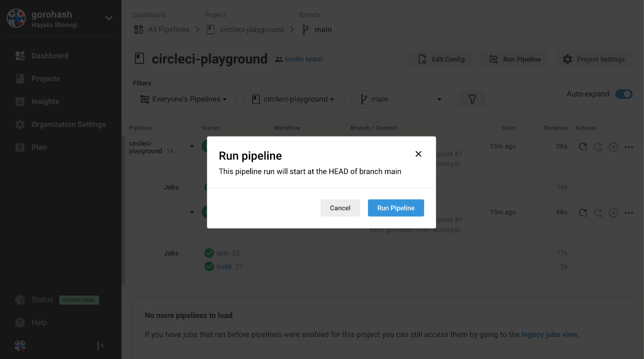Toggle the Auto-expand switch

pyautogui.click(x=624, y=94)
